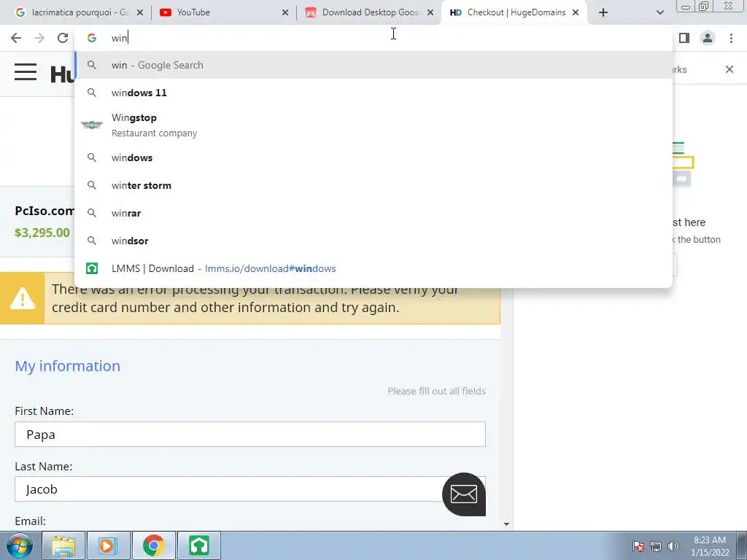Image resolution: width=747 pixels, height=560 pixels.
Task: Switch to Download Desktop Goose tab
Action: [x=368, y=12]
